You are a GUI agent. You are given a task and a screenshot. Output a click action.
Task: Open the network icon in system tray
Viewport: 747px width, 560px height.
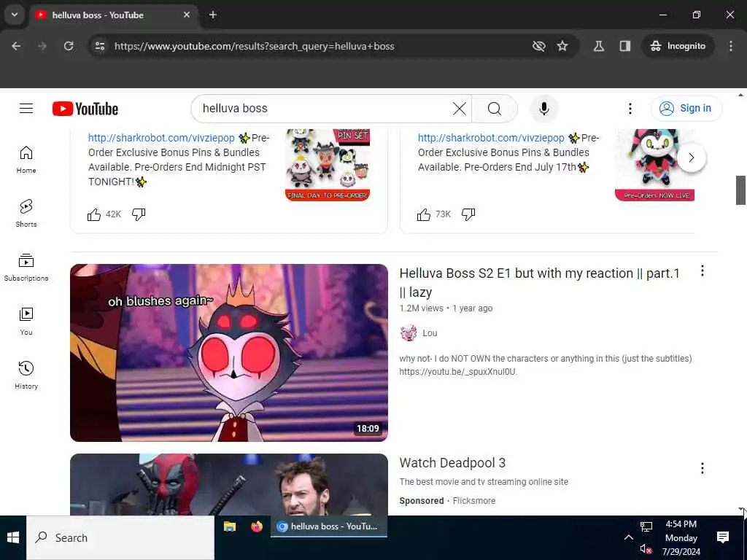pos(646,526)
